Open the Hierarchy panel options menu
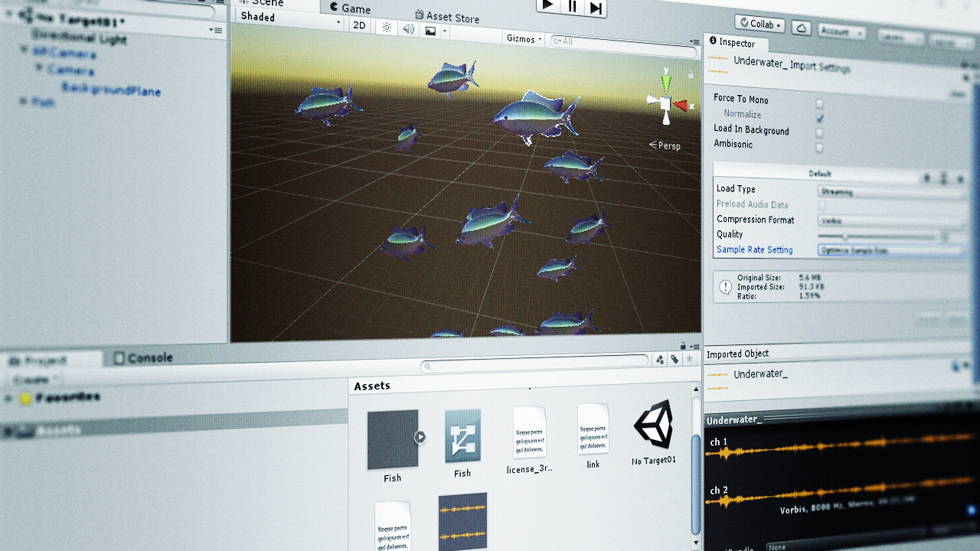The height and width of the screenshot is (551, 980). tap(216, 30)
